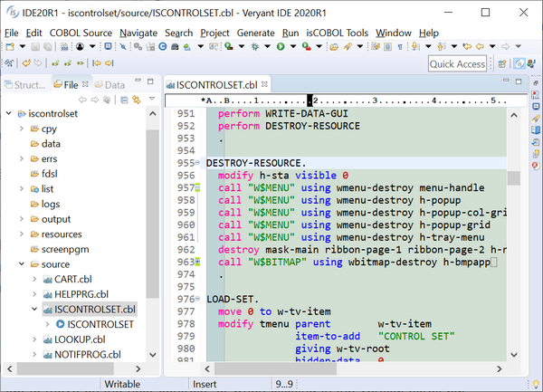The width and height of the screenshot is (543, 392).
Task: Open the Navigate menu
Action: click(x=138, y=32)
